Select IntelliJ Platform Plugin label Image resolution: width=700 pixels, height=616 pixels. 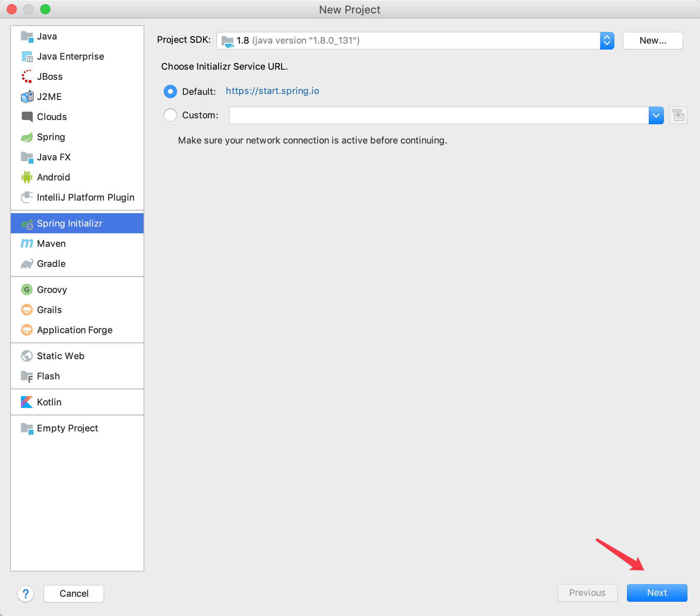[86, 198]
